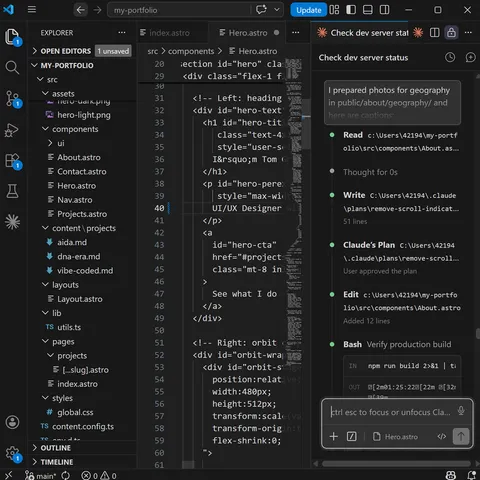
Task: Open the chat icon in title bar
Action: click(261, 10)
